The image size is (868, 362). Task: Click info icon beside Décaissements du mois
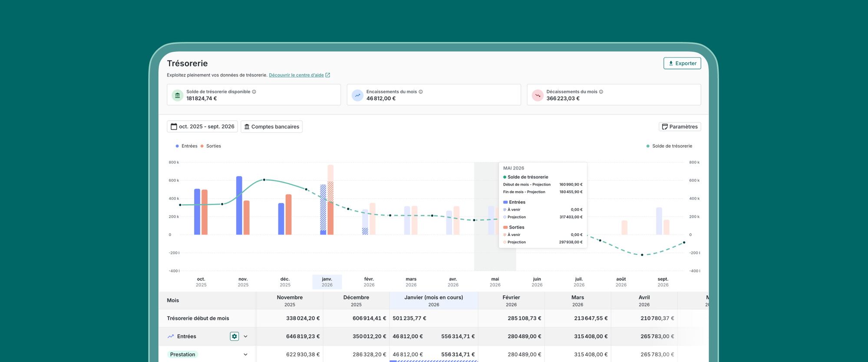[x=601, y=92]
